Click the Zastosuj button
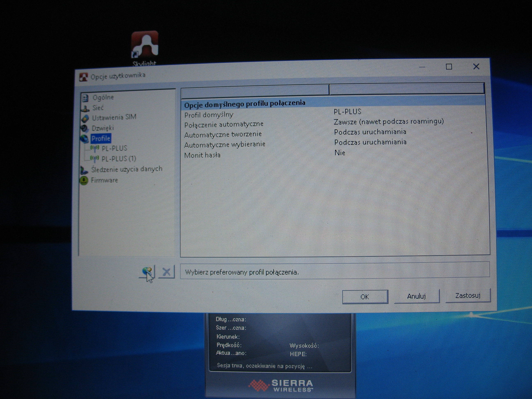Screen dimensions: 532x399 468,296
